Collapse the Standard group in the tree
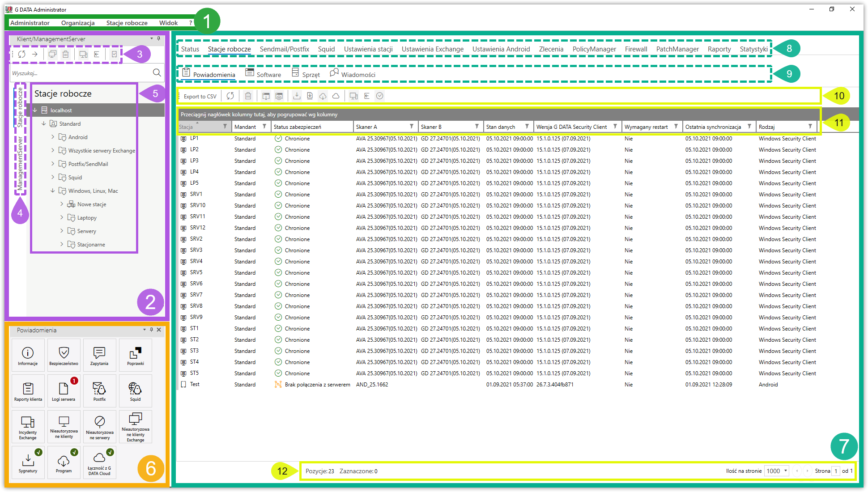This screenshot has width=868, height=492. click(44, 123)
